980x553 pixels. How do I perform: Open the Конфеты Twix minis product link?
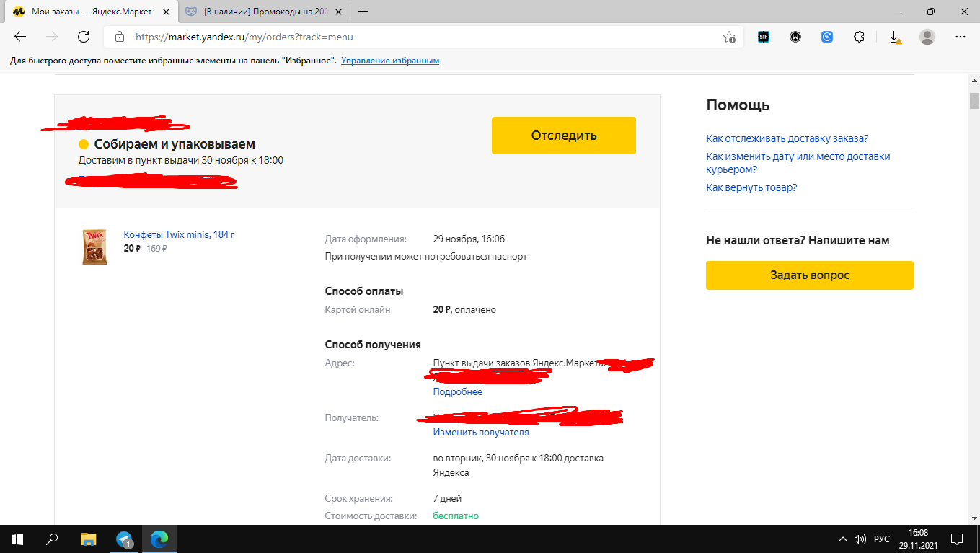click(180, 234)
